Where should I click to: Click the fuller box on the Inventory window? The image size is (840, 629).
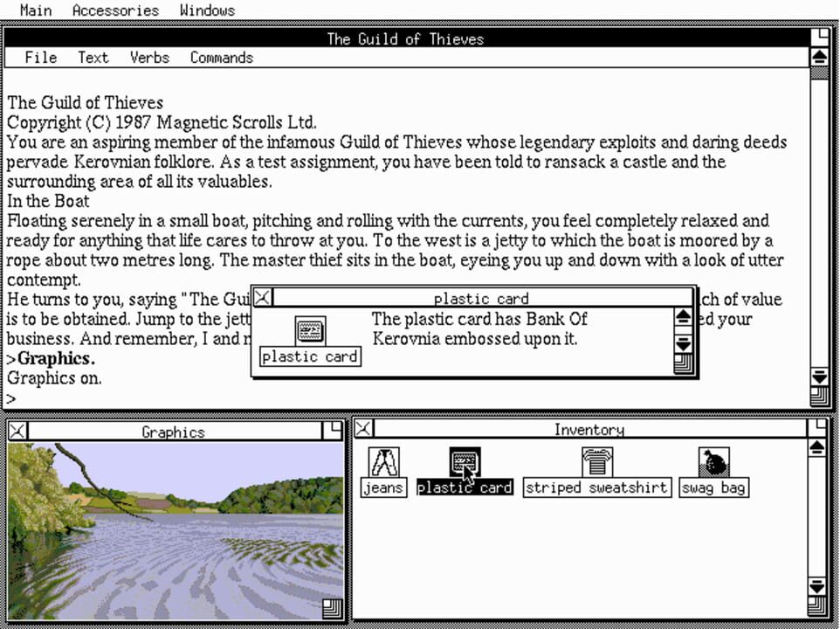[817, 427]
